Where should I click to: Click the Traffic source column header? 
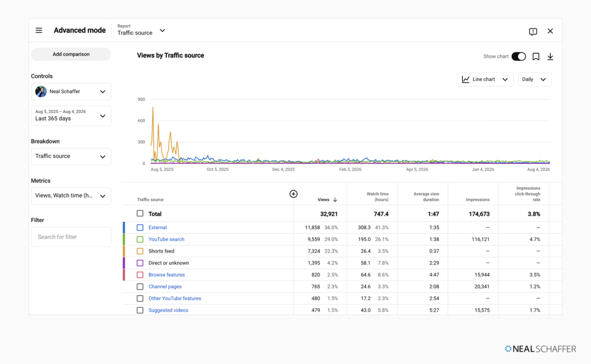pos(150,200)
